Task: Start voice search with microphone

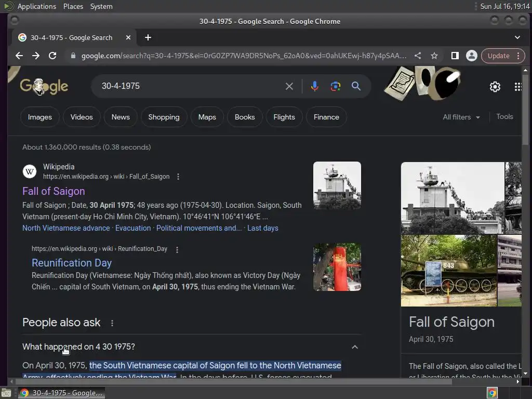Action: (x=314, y=86)
